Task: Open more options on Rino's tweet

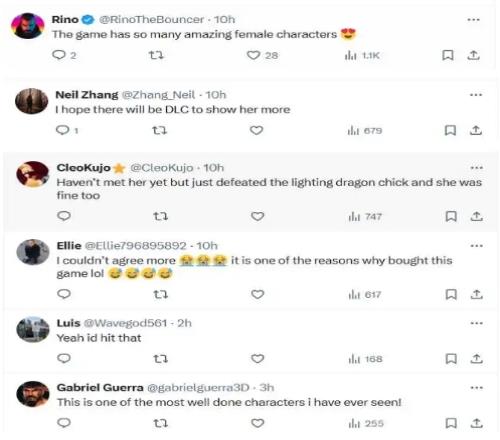Action: click(473, 20)
